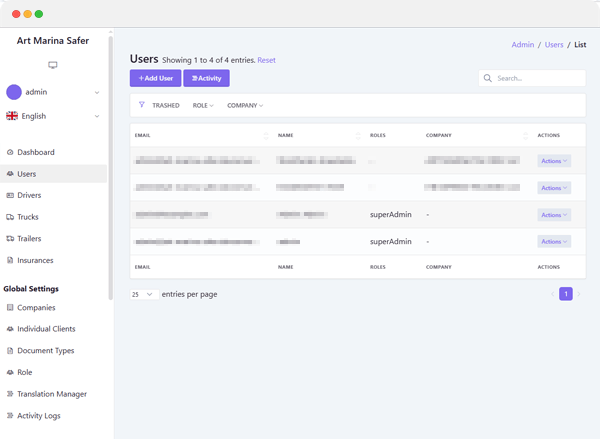Expand the English language dropdown chevron

tap(97, 116)
